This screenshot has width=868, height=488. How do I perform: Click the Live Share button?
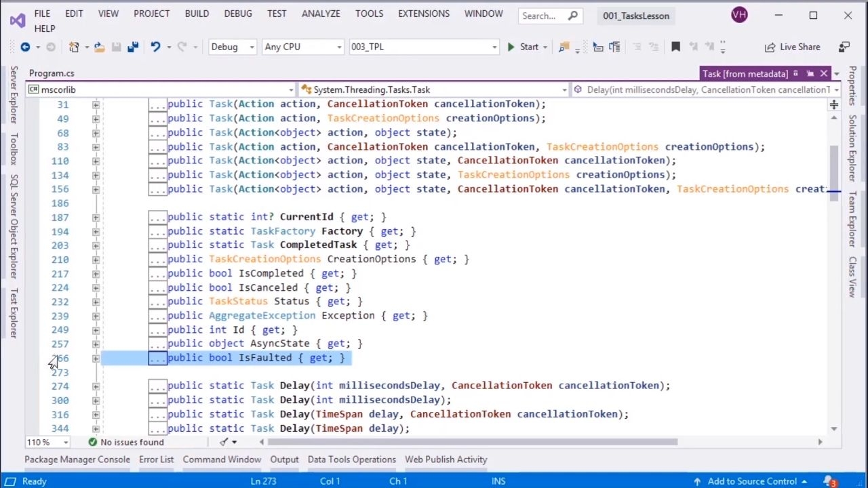[793, 47]
